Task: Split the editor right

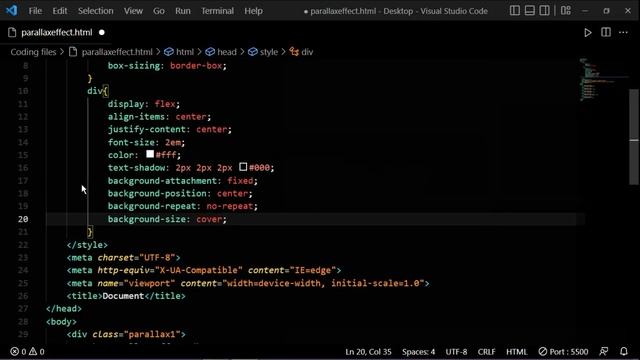Action: coord(606,32)
